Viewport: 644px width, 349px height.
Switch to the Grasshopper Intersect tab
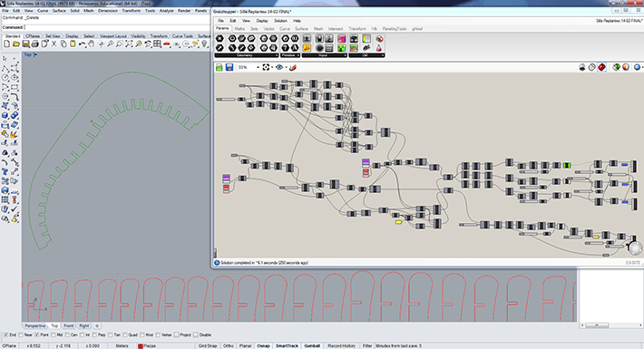336,29
